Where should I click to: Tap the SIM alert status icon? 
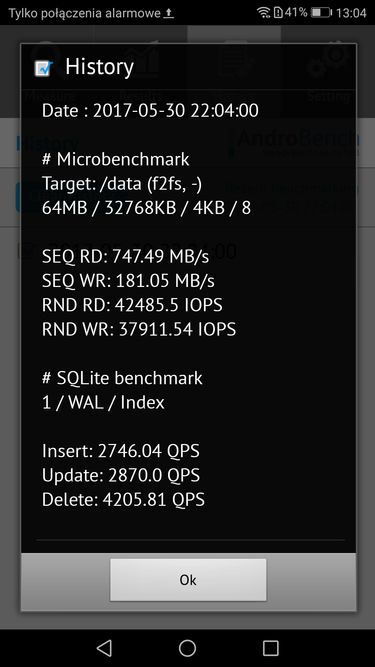(x=278, y=13)
